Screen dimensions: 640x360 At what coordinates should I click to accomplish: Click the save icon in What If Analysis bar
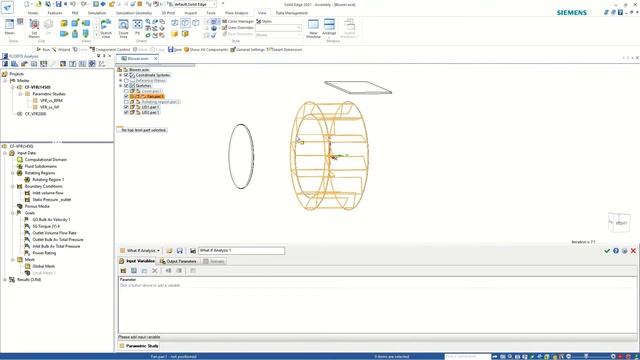(x=180, y=251)
